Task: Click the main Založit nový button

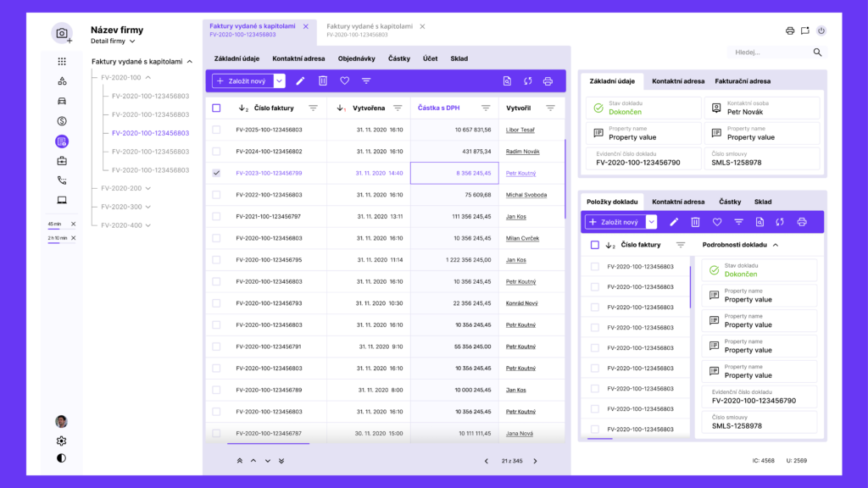Action: 242,81
